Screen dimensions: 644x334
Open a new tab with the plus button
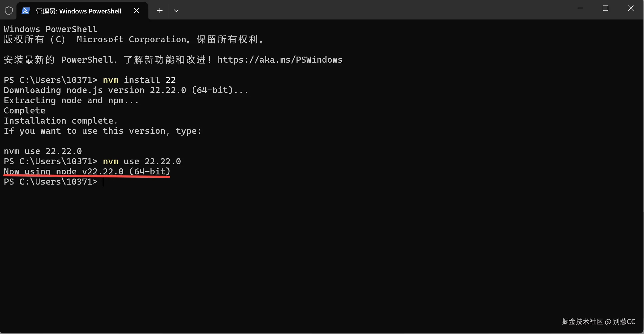click(x=160, y=11)
